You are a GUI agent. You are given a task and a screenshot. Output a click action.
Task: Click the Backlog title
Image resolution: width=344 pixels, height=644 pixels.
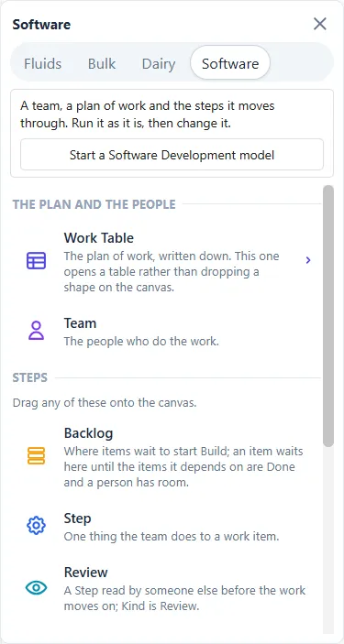(x=88, y=433)
